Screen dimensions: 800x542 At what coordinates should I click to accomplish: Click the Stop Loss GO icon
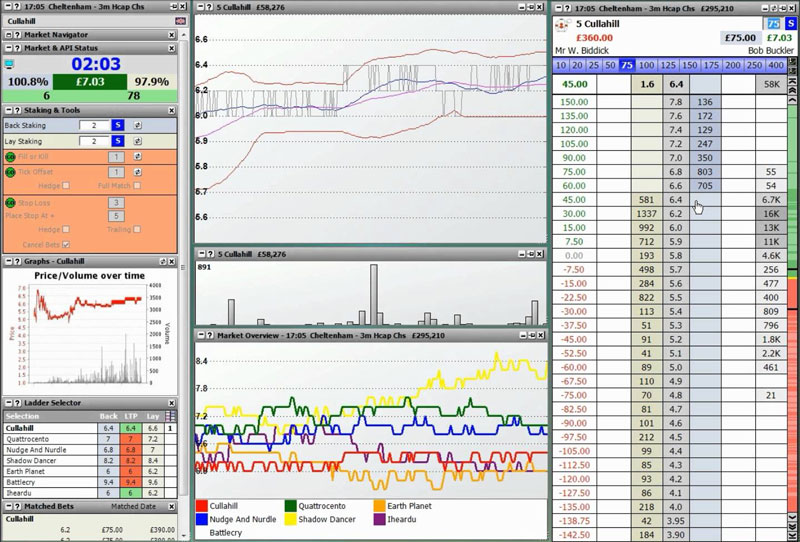10,203
